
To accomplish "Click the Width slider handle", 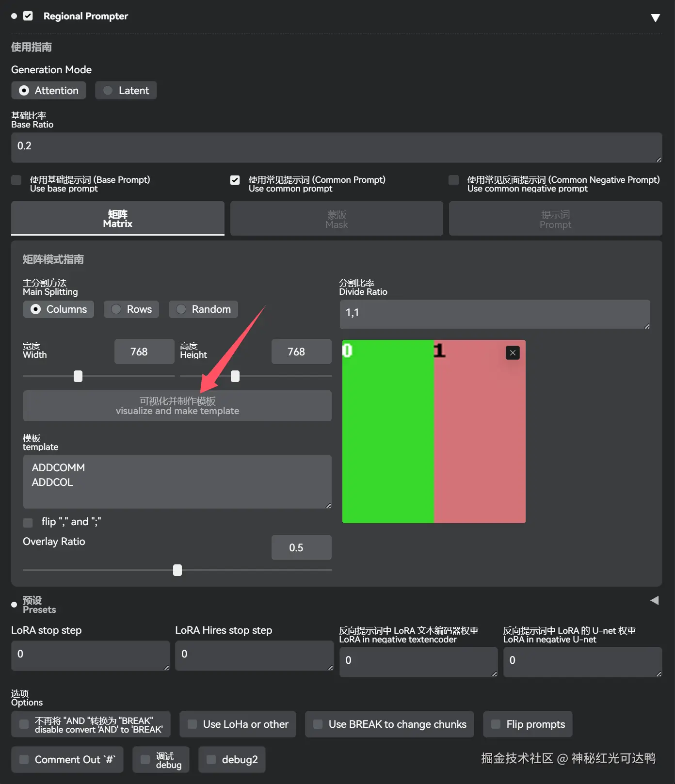I will pyautogui.click(x=78, y=376).
